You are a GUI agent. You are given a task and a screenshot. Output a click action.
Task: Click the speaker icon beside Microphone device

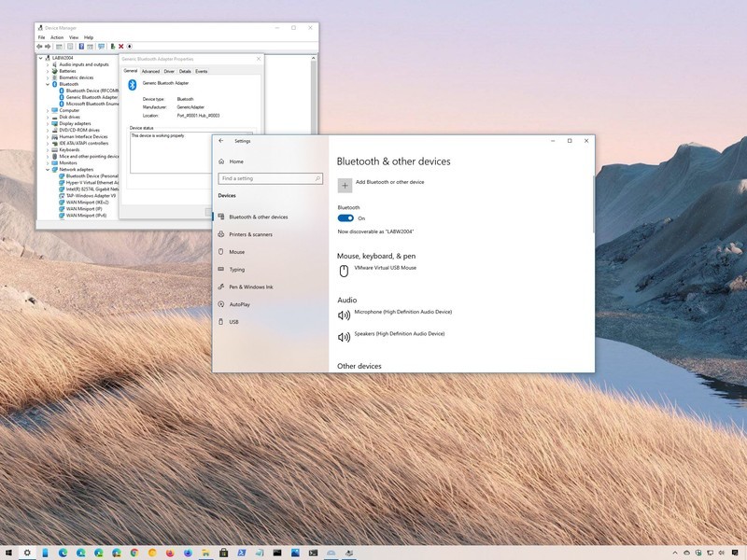point(344,315)
